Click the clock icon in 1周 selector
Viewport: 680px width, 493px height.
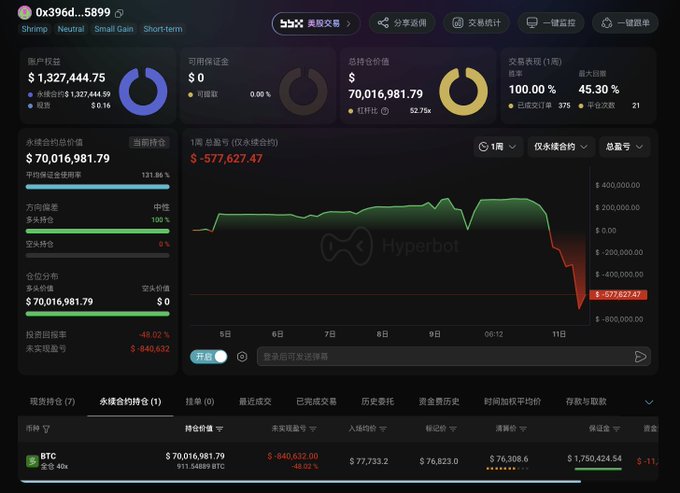(483, 147)
